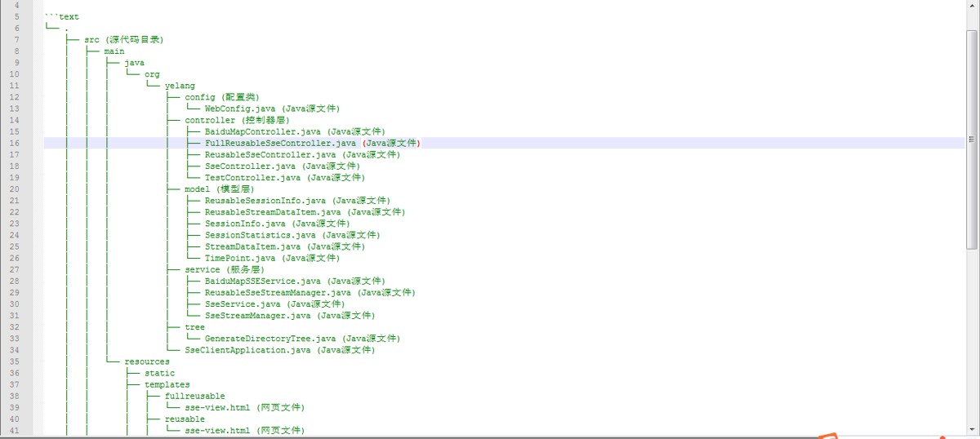Click line number 41 in the gutter
Viewport: 980px width, 439px height.
pos(14,429)
